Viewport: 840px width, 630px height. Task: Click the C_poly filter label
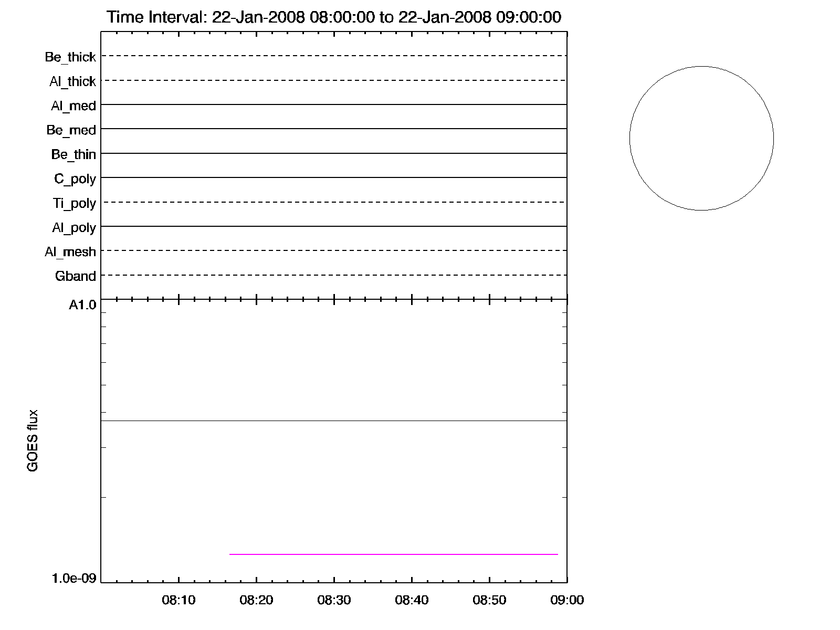point(75,179)
